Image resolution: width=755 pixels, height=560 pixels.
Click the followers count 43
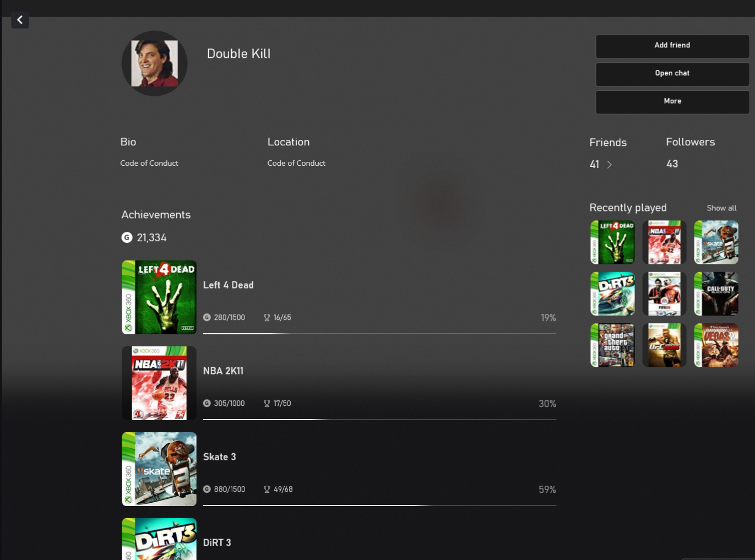pos(672,164)
